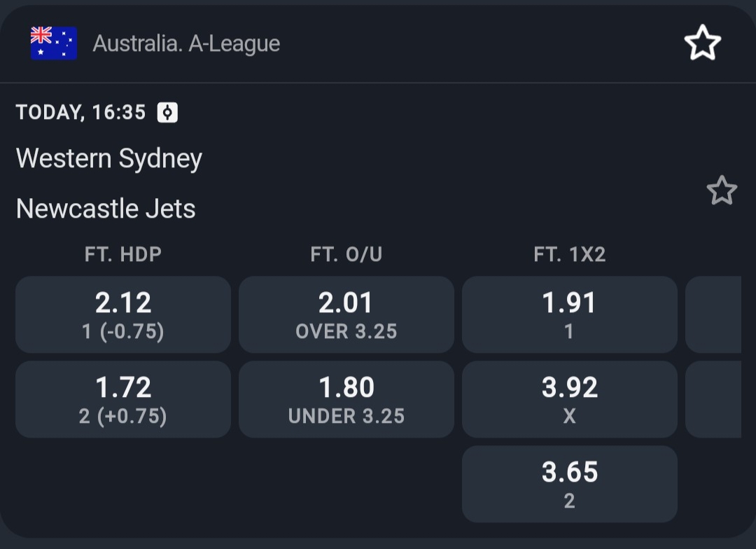
Task: Tap the TODAY, 16:35 kickoff time
Action: pyautogui.click(x=80, y=113)
